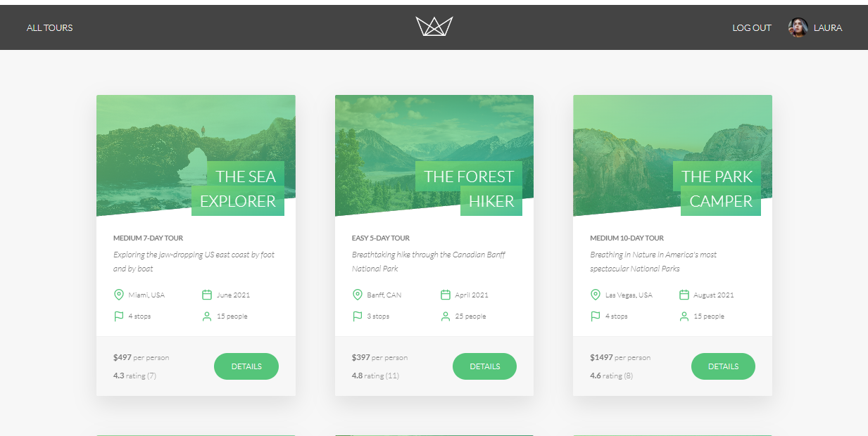
Task: Click the location pin icon beside Las Vegas, USA
Action: (x=596, y=295)
